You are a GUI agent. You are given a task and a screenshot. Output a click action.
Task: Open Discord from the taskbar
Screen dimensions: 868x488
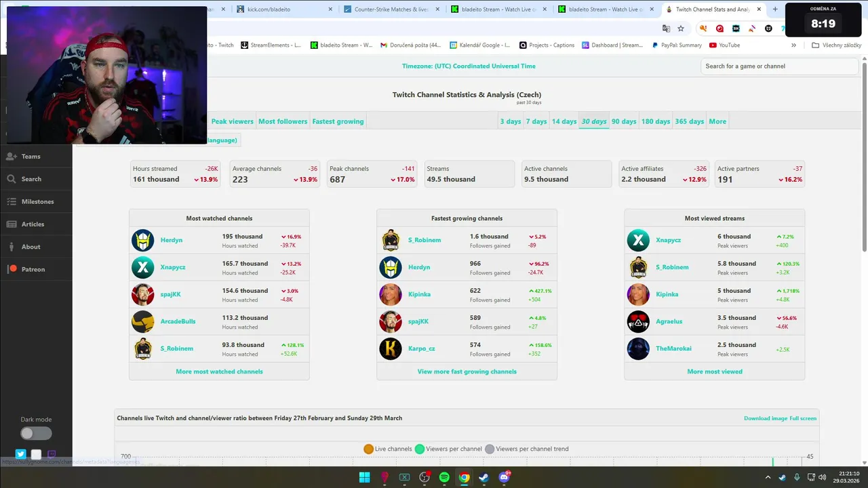point(504,477)
